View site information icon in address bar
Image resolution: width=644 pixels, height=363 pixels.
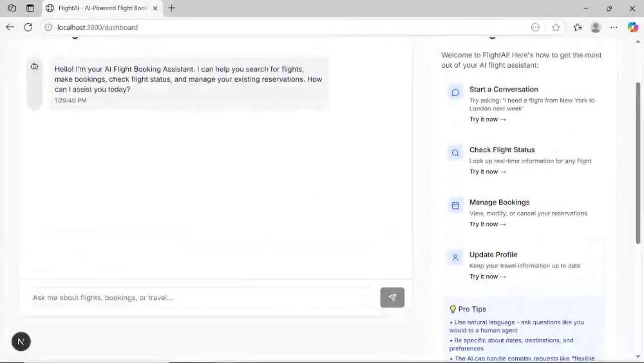[x=48, y=27]
